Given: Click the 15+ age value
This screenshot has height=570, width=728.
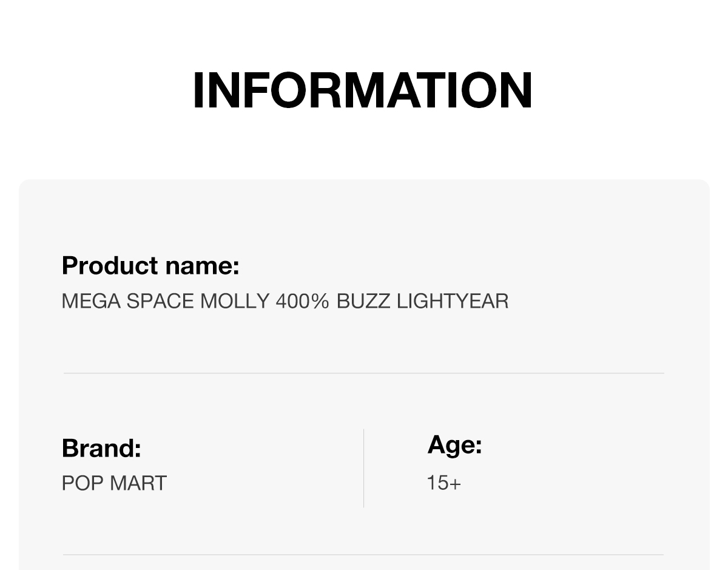Looking at the screenshot, I should [443, 483].
